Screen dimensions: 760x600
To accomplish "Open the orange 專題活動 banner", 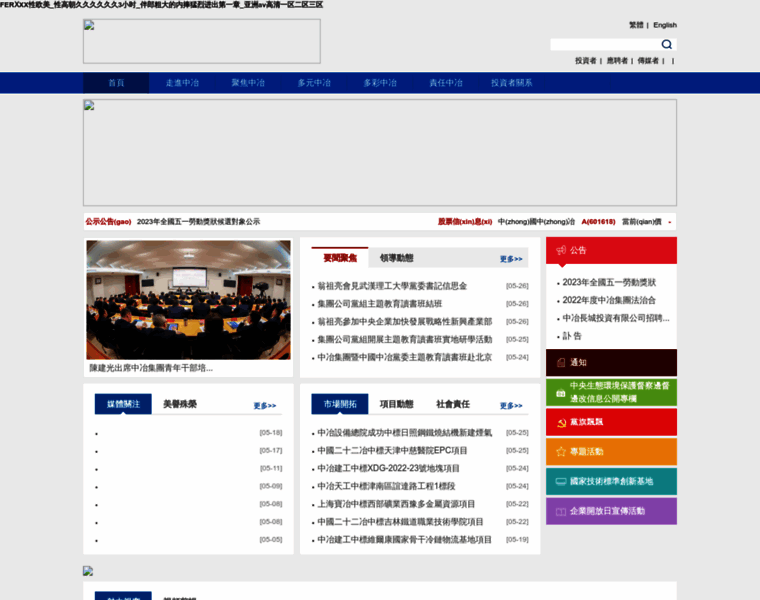I will pyautogui.click(x=611, y=452).
